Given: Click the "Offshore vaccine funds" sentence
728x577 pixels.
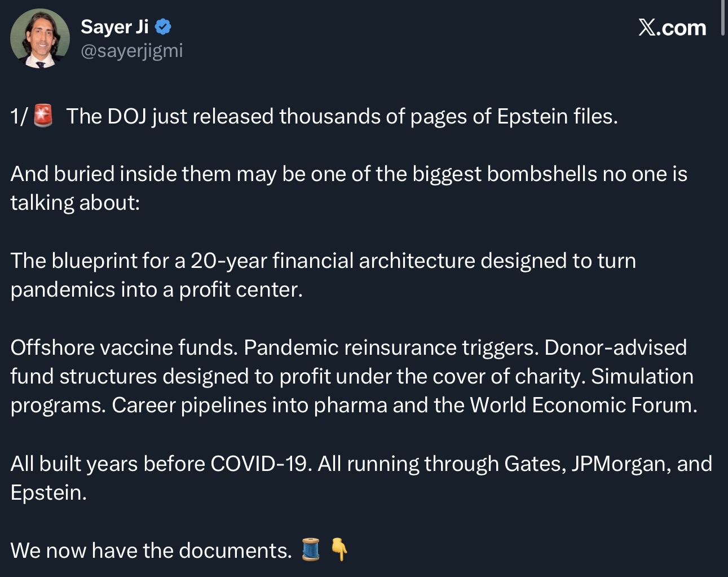Looking at the screenshot, I should click(x=123, y=347).
